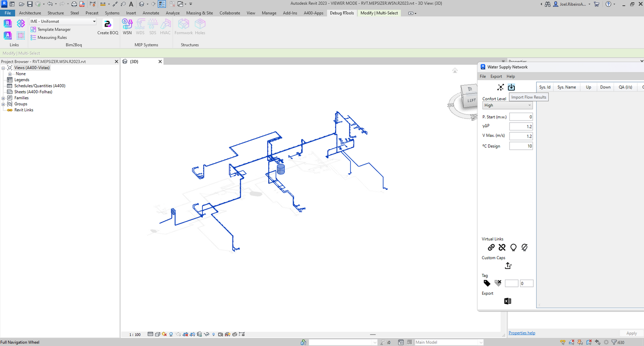Viewport: 644px width, 346px height.
Task: Expand the Families node in Project Browser
Action: pyautogui.click(x=4, y=98)
